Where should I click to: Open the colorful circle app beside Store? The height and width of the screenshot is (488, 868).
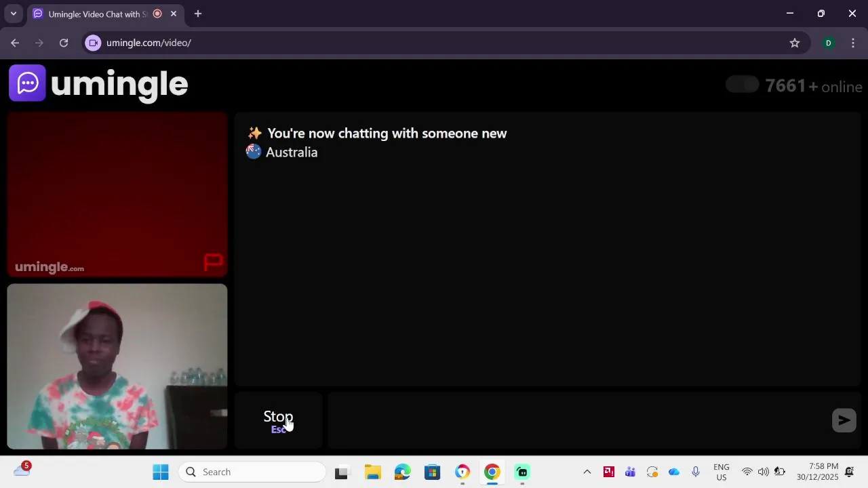click(462, 472)
